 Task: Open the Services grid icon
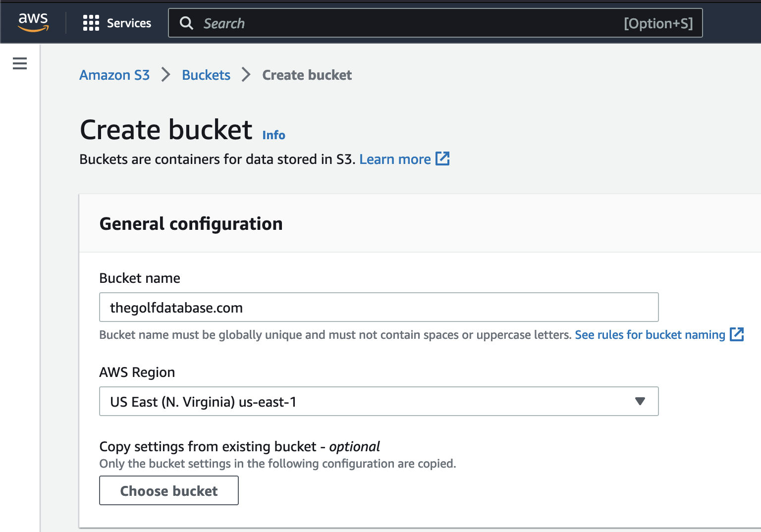91,23
